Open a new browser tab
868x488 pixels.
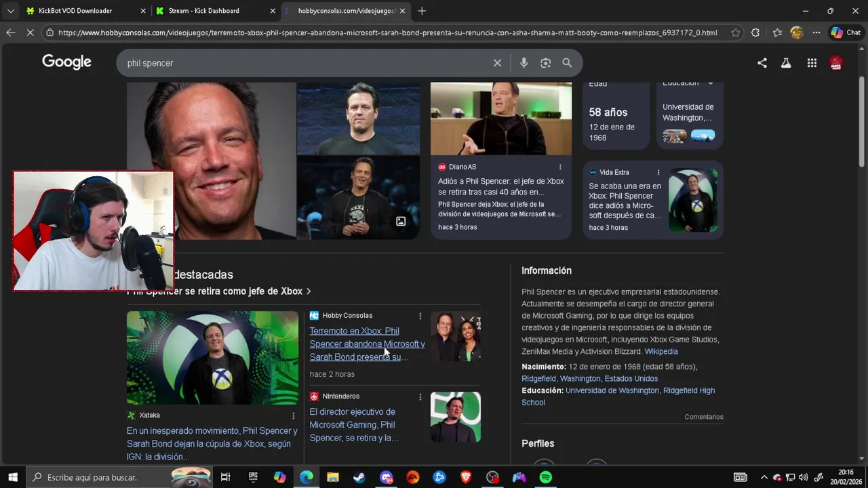tap(422, 11)
